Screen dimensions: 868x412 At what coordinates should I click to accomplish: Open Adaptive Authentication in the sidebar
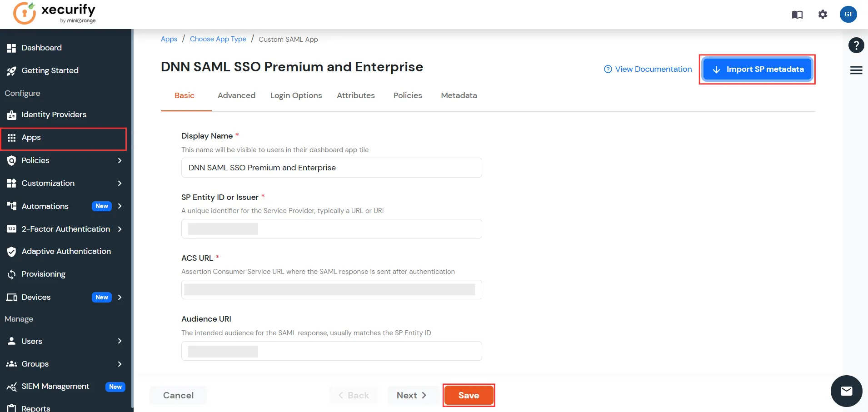pyautogui.click(x=66, y=252)
